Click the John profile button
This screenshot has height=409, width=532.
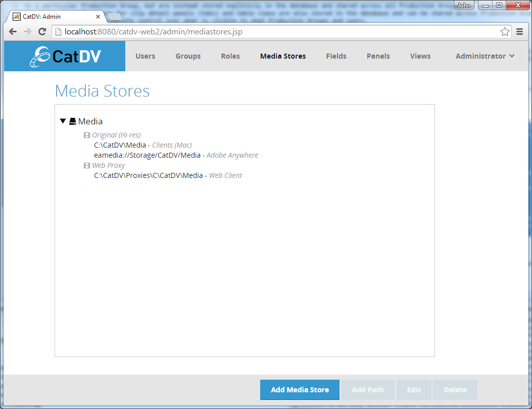coord(464,5)
